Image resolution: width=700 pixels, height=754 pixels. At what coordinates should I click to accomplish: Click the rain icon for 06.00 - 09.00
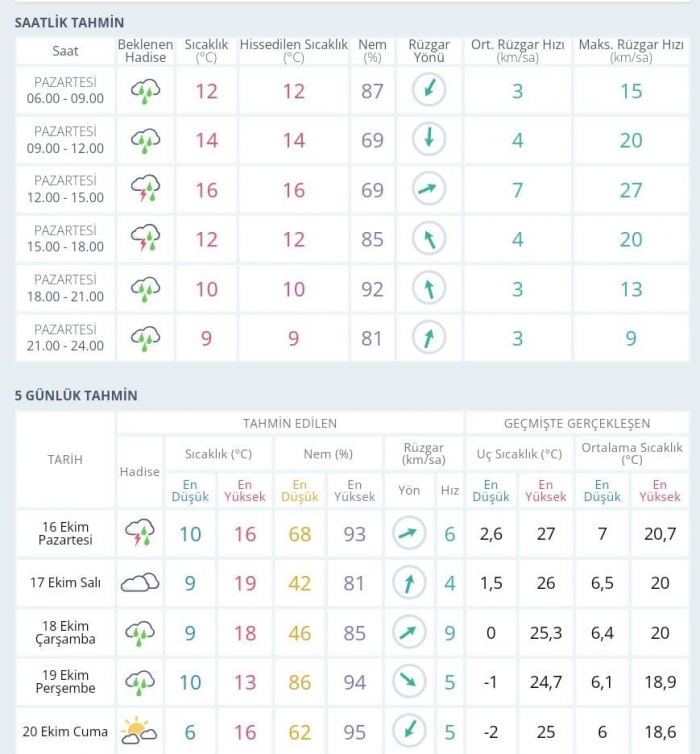coord(146,91)
